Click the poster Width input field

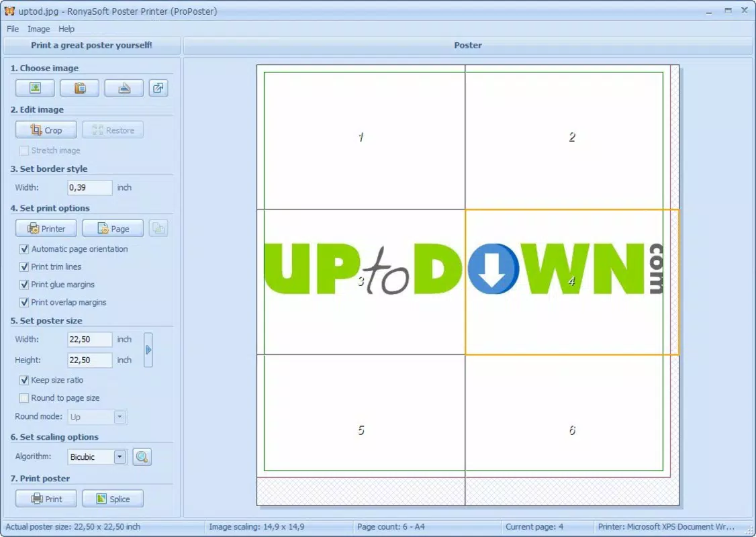click(90, 340)
